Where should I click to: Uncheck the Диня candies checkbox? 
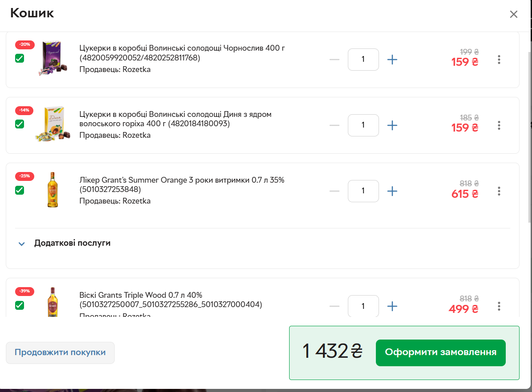20,124
